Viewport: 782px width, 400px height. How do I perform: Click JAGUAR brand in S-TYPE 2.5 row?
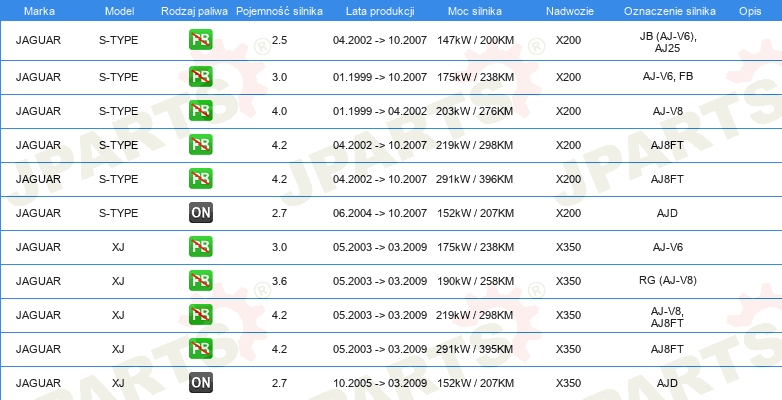pos(38,40)
